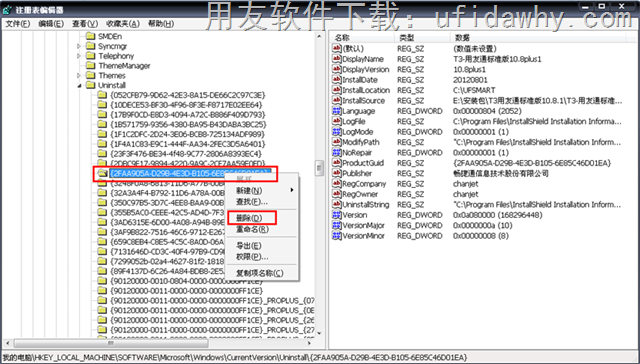Select the {17B9F0CD-E8D3...} registry key
Viewport: 640px width, 364px height.
click(x=188, y=115)
